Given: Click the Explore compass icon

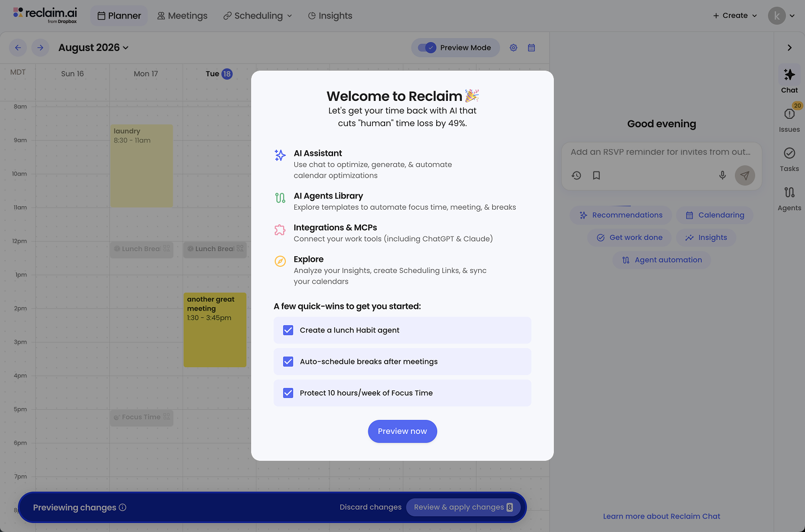Looking at the screenshot, I should tap(280, 261).
